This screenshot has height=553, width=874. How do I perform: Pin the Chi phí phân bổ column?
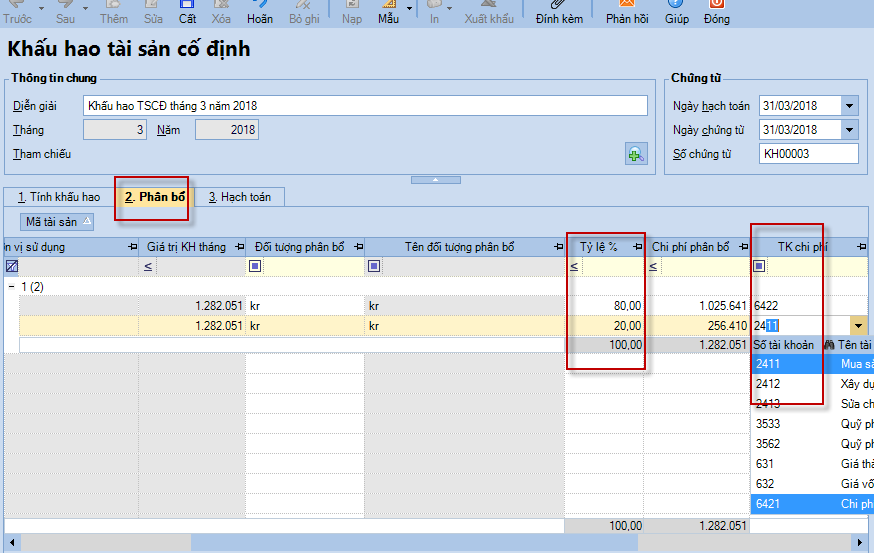pos(744,247)
